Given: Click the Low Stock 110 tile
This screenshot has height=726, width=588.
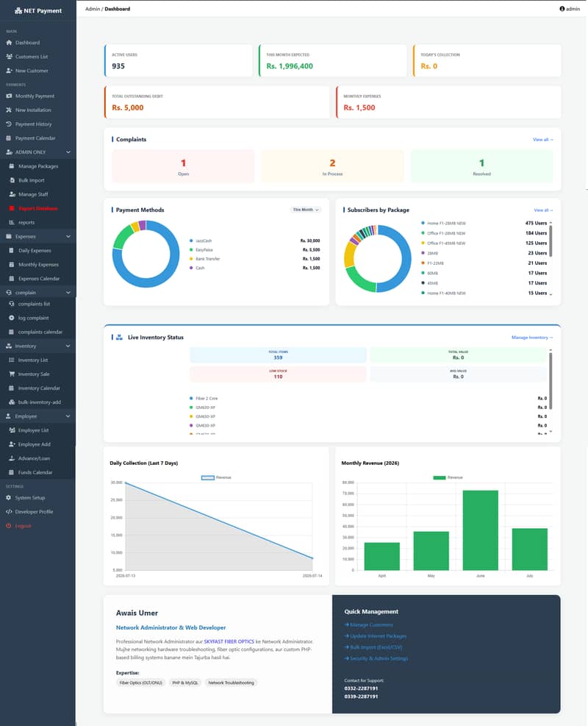Looking at the screenshot, I should [x=278, y=374].
